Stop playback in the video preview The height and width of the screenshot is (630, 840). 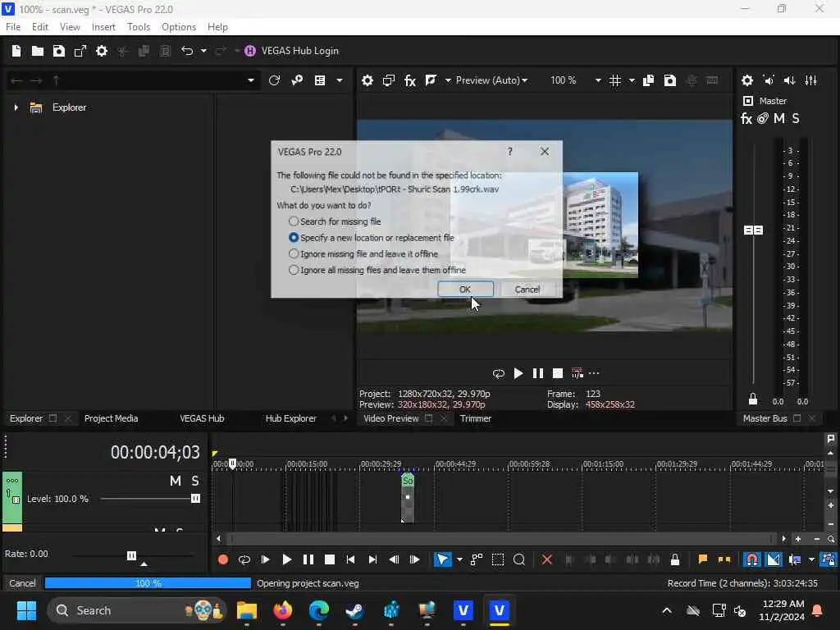pyautogui.click(x=558, y=373)
